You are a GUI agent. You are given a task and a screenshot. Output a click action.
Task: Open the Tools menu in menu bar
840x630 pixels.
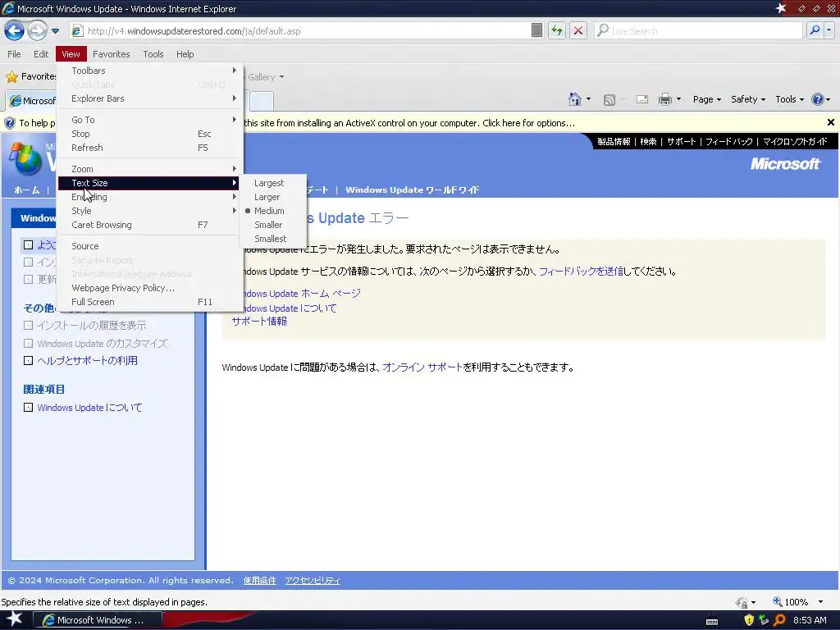coord(153,54)
